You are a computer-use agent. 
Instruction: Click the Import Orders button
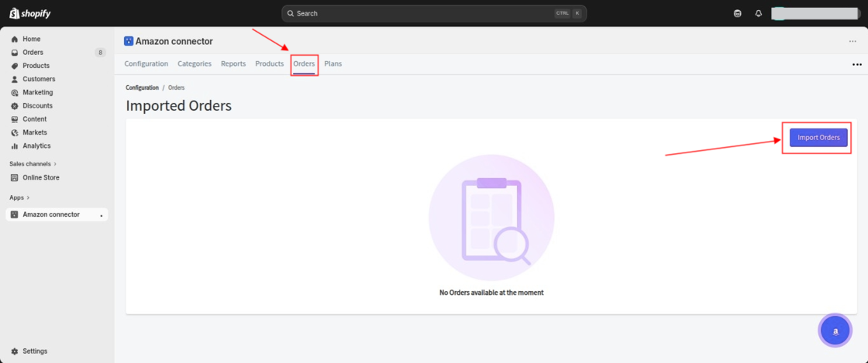click(x=818, y=138)
